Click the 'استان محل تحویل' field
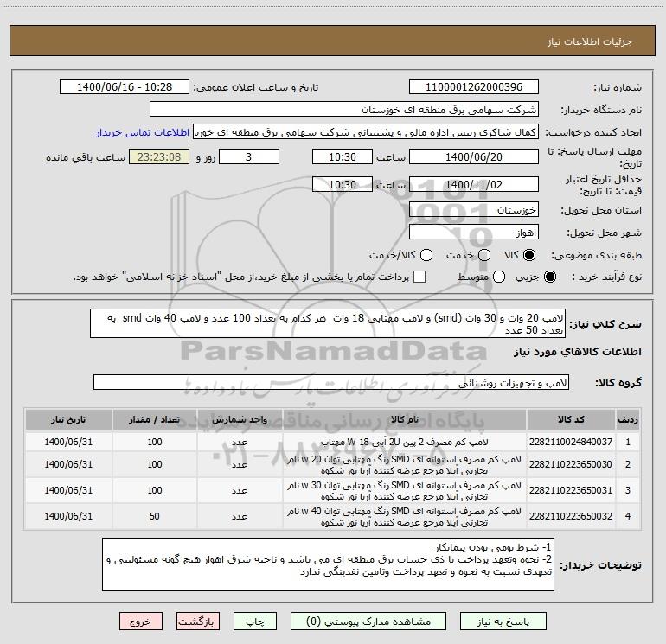The height and width of the screenshot is (644, 666). pyautogui.click(x=473, y=210)
